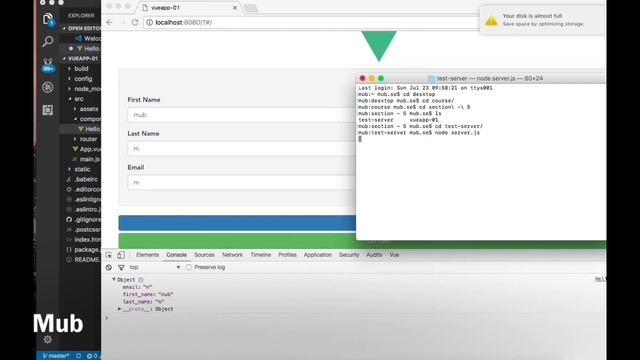The image size is (640, 360).
Task: Open the VS Code Explorer icon
Action: pyautogui.click(x=48, y=19)
